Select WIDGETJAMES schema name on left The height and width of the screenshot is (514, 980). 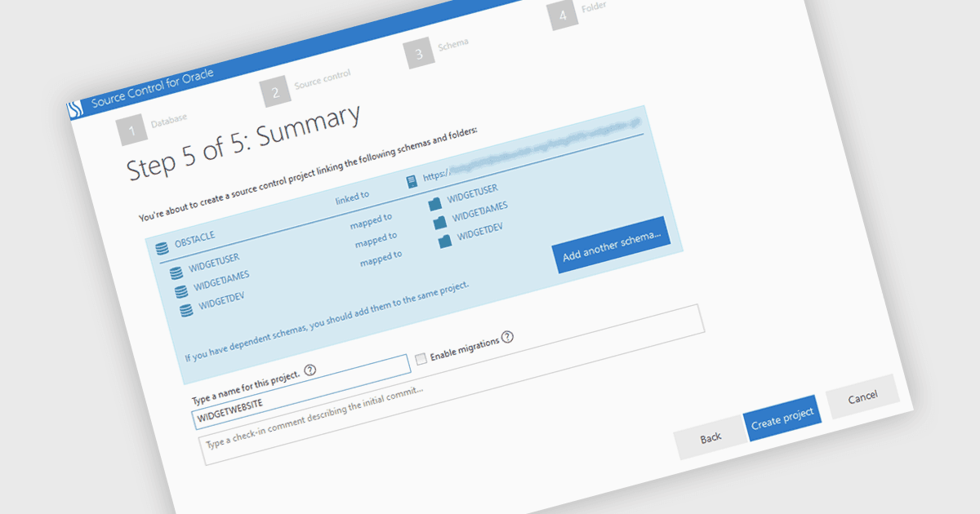(x=222, y=280)
